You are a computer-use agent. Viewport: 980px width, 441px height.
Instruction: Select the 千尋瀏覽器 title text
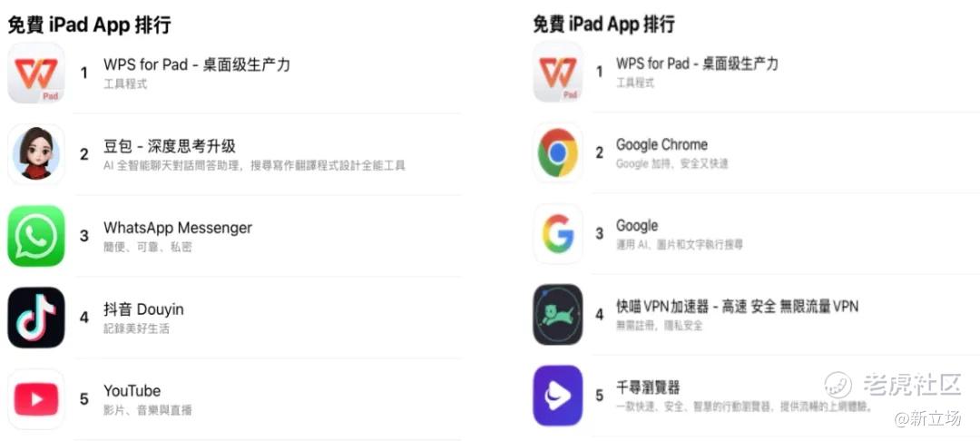tap(648, 387)
